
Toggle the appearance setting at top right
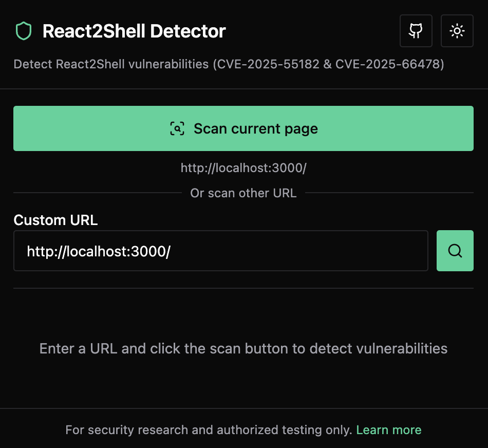457,31
